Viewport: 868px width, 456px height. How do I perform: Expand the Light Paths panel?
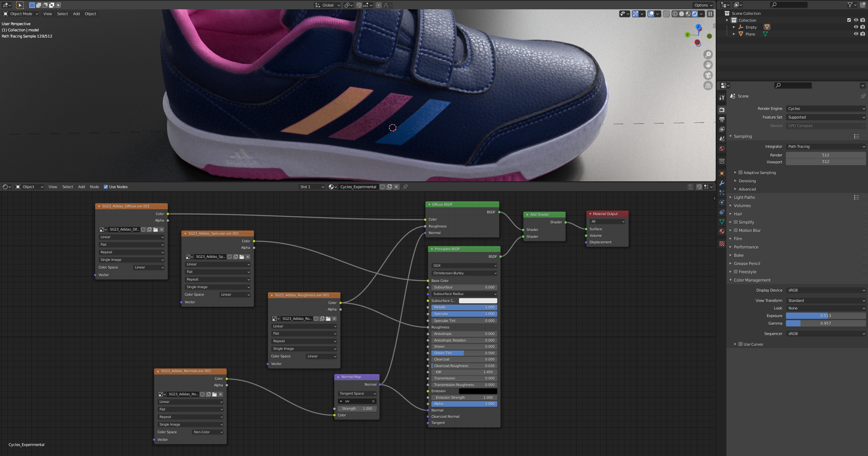[744, 197]
